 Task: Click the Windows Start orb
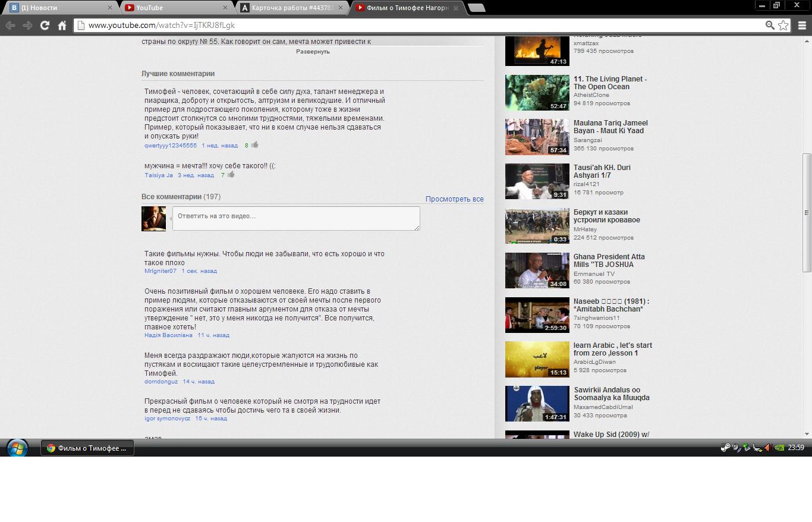[17, 448]
